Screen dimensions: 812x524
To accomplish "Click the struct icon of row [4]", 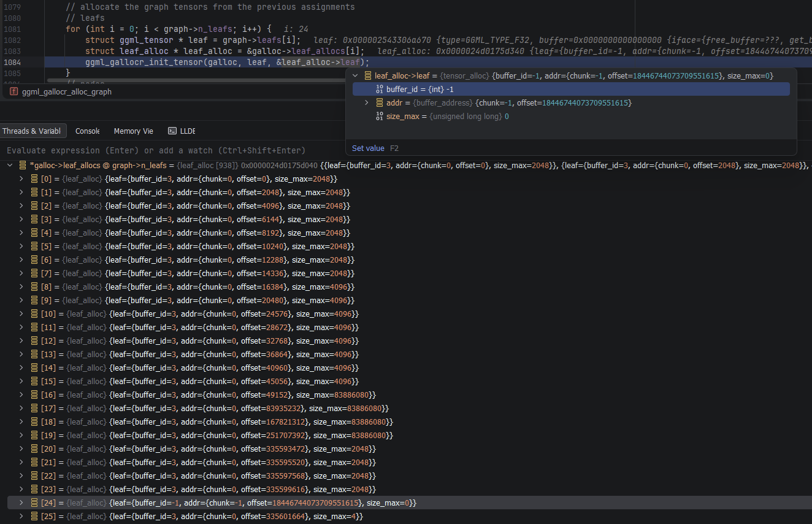I will pyautogui.click(x=34, y=233).
